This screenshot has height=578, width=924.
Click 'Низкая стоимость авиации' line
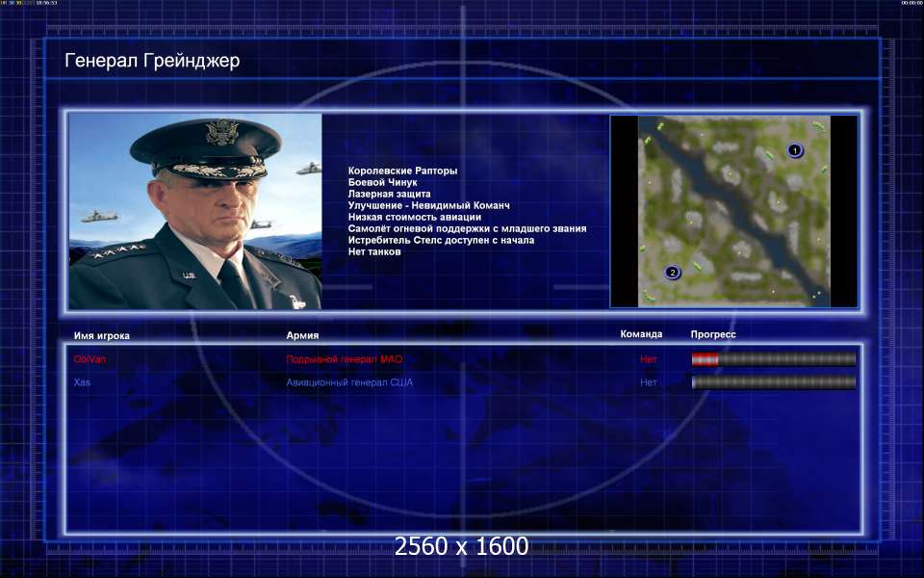pyautogui.click(x=414, y=217)
